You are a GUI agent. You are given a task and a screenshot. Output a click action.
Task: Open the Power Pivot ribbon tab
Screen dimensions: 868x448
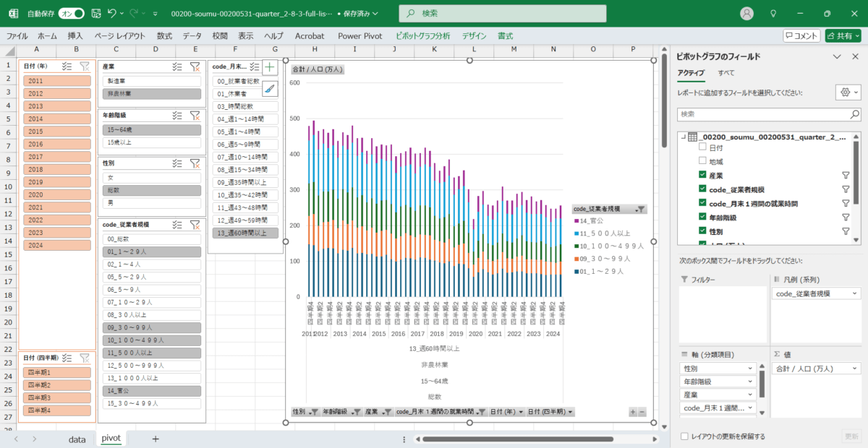[x=359, y=35]
